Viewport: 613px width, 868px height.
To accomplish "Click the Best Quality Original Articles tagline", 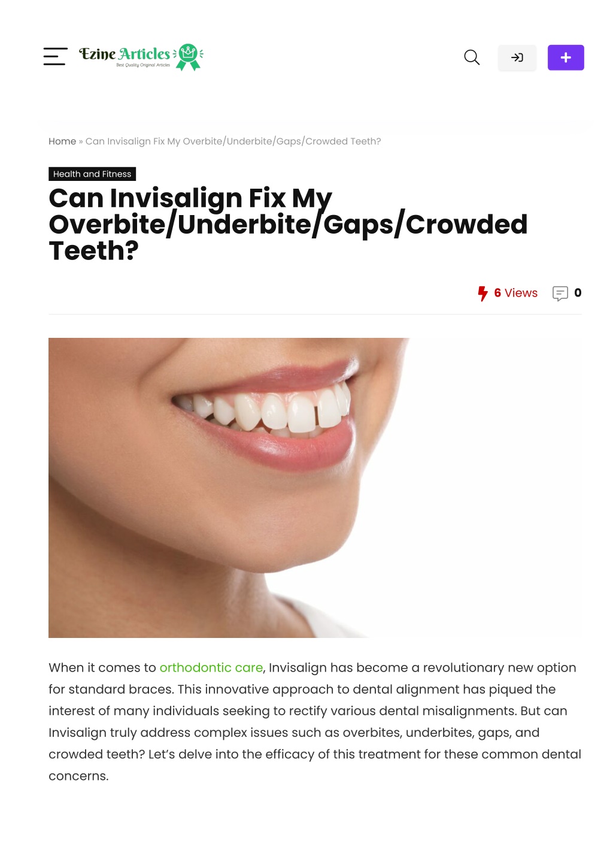I will tap(143, 65).
